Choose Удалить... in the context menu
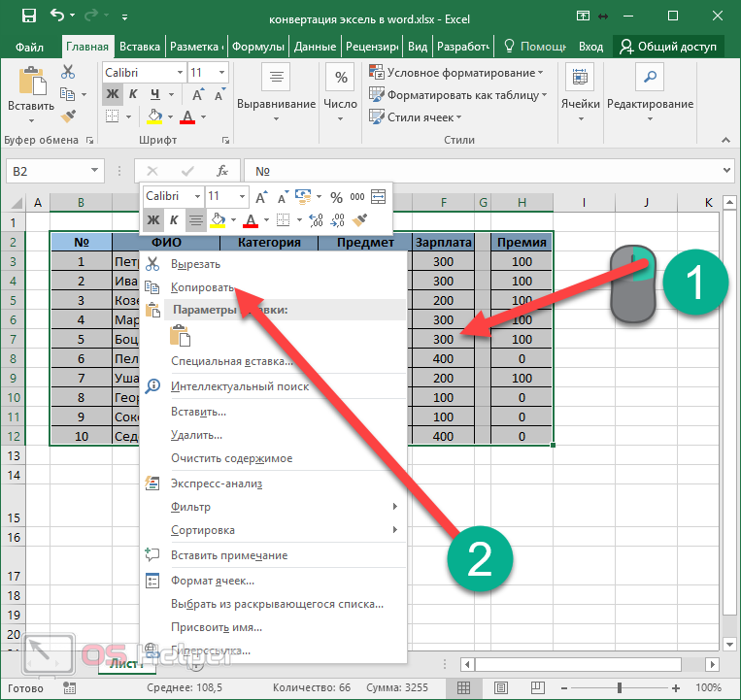The width and height of the screenshot is (741, 700). [274, 435]
